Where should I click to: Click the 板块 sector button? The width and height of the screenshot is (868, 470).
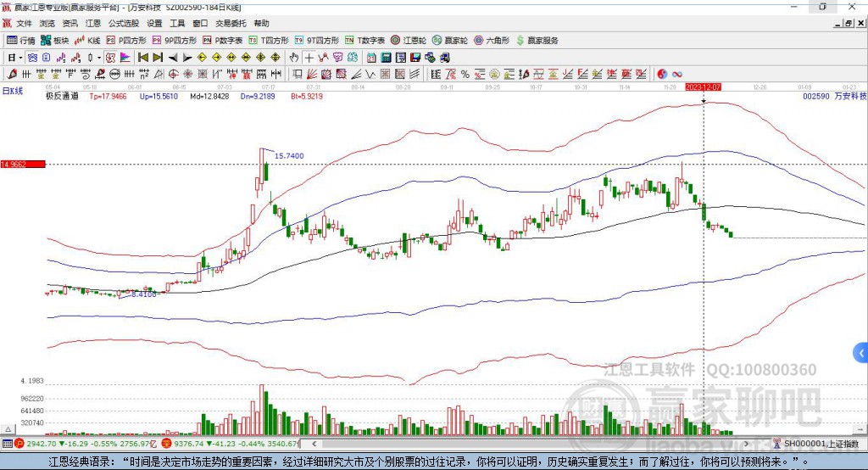[55, 41]
